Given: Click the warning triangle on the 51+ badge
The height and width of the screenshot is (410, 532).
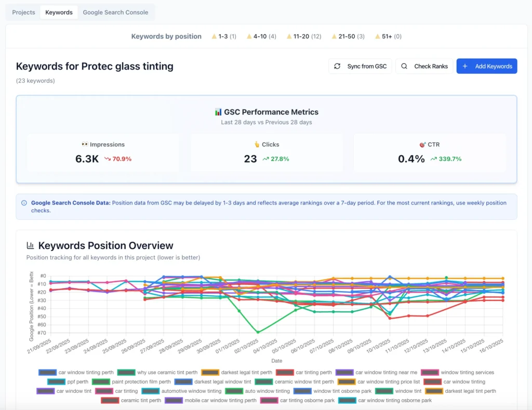Looking at the screenshot, I should tap(379, 36).
